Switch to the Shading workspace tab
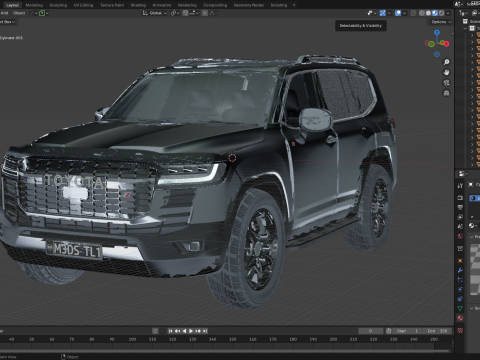Screen dimensions: 480x360 pos(138,5)
